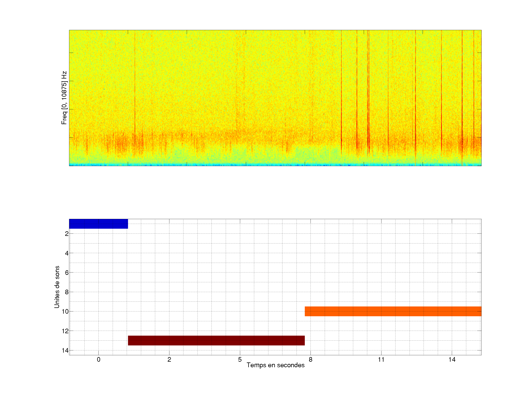The image size is (532, 399).
Task: Click x-axis tick label 0
Action: 98,359
